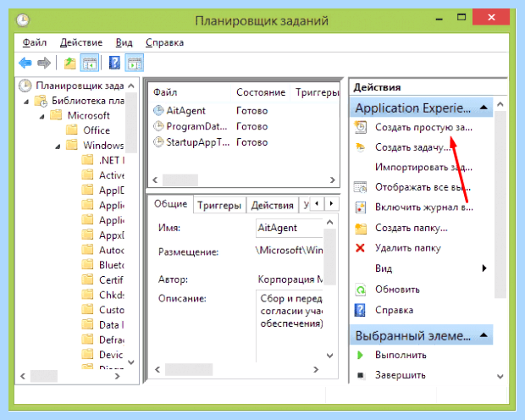Toggle the action pane toolbar icon
Image resolution: width=525 pixels, height=420 pixels.
[x=135, y=63]
